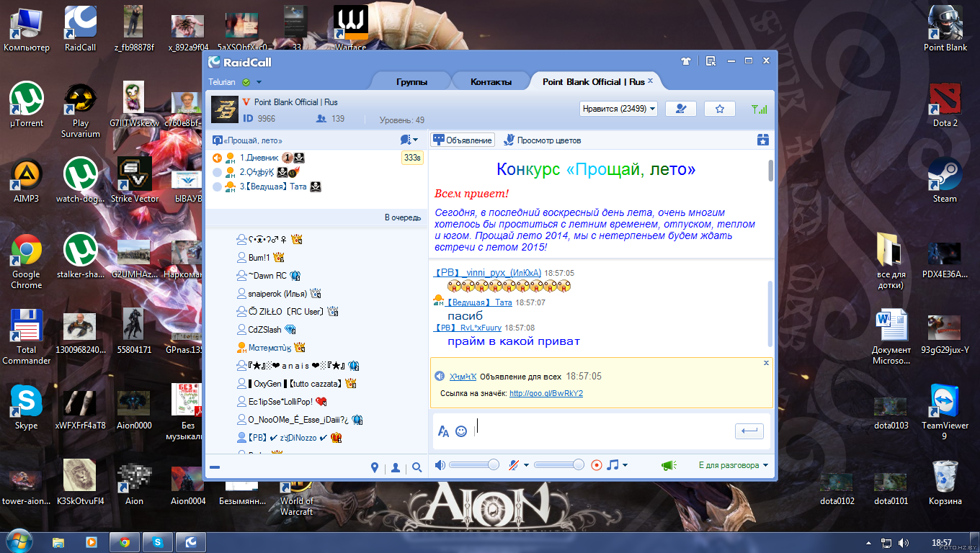Image resolution: width=980 pixels, height=553 pixels.
Task: Dismiss the yellow announcement notification
Action: [766, 363]
